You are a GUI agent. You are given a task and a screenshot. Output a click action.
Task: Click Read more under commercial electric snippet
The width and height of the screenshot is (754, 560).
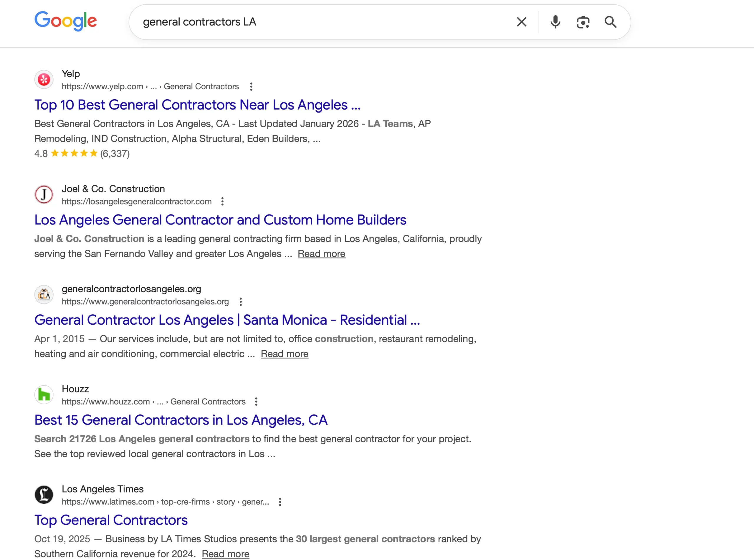pos(284,354)
